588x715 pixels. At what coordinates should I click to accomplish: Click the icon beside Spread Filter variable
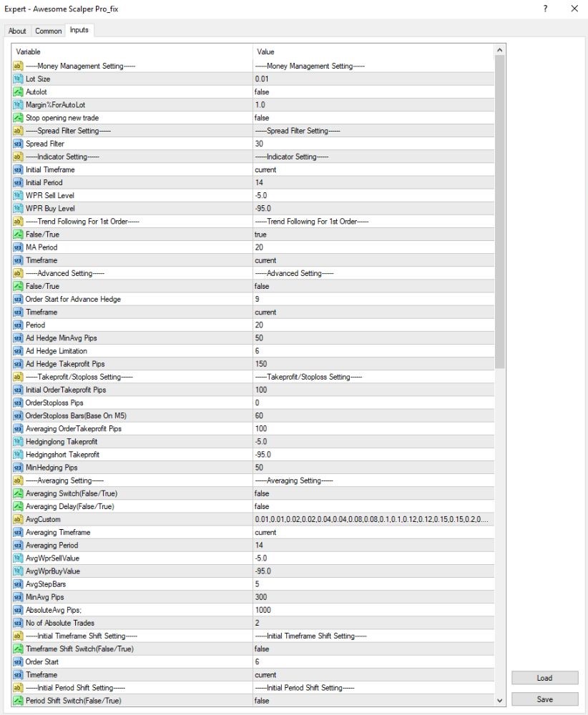pyautogui.click(x=18, y=144)
